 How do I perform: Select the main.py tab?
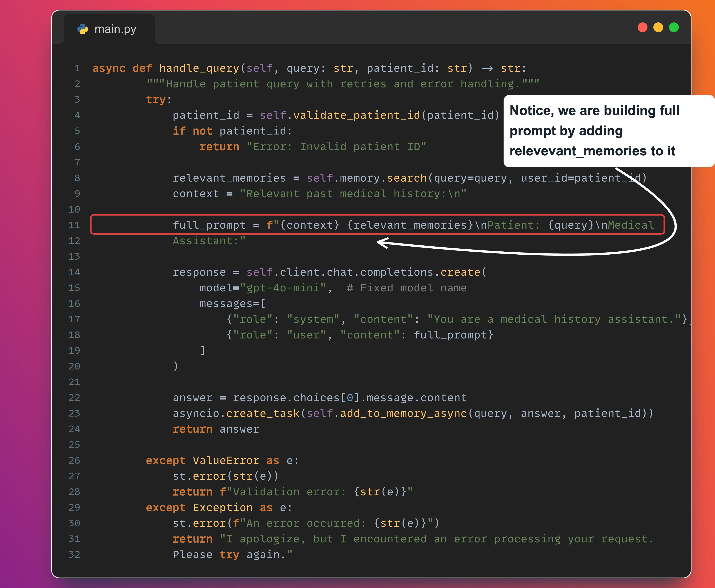click(109, 29)
